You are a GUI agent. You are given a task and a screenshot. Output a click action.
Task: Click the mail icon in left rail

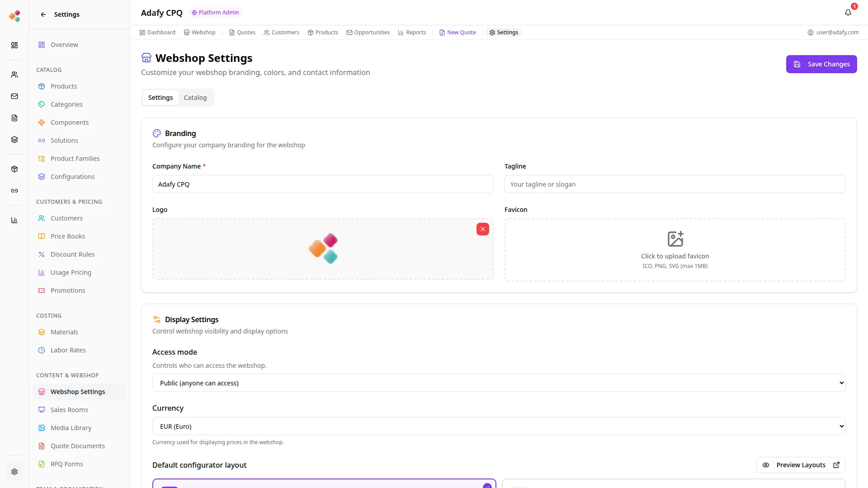tap(14, 96)
